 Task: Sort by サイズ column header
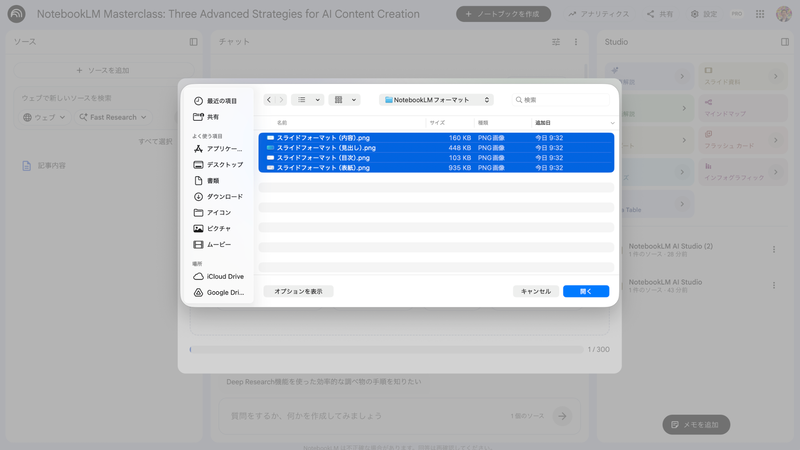pyautogui.click(x=437, y=123)
